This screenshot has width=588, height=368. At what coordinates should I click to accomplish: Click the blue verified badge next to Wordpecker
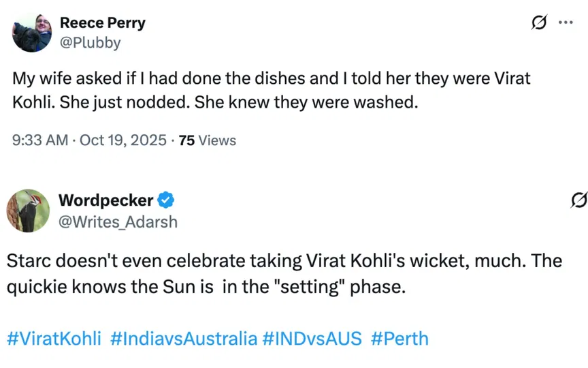pos(166,200)
